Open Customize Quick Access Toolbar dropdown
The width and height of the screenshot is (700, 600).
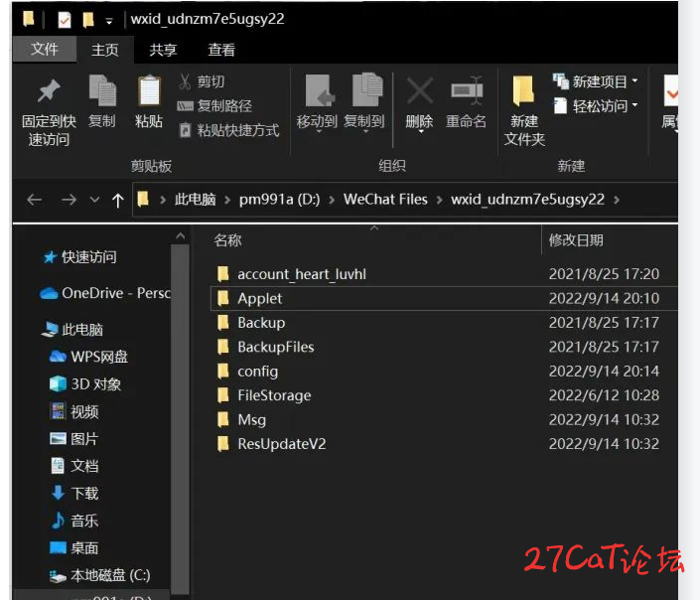[x=109, y=21]
